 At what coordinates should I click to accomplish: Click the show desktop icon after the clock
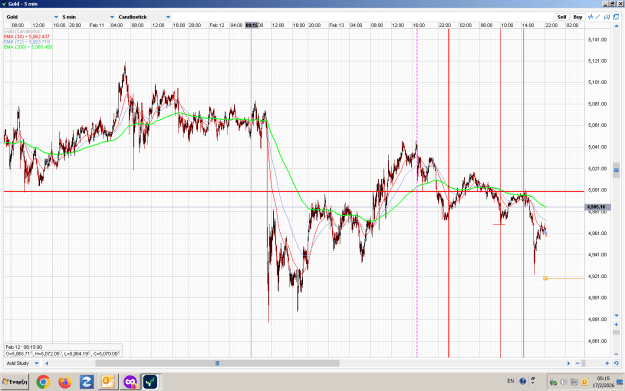coord(619,382)
